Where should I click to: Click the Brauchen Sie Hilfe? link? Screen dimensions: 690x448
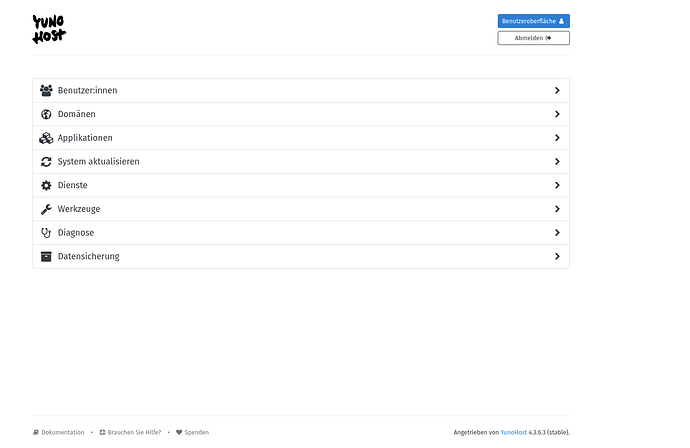pyautogui.click(x=134, y=432)
